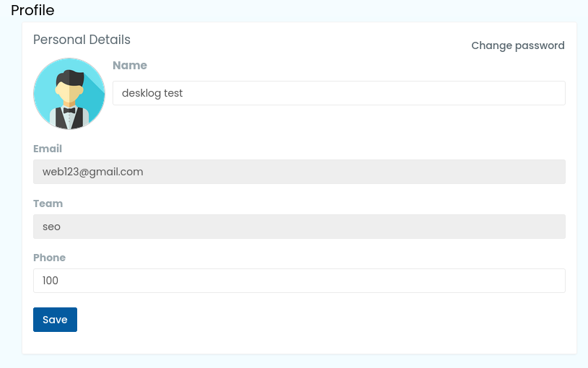Open the Change password link
The width and height of the screenshot is (588, 368).
tap(517, 45)
